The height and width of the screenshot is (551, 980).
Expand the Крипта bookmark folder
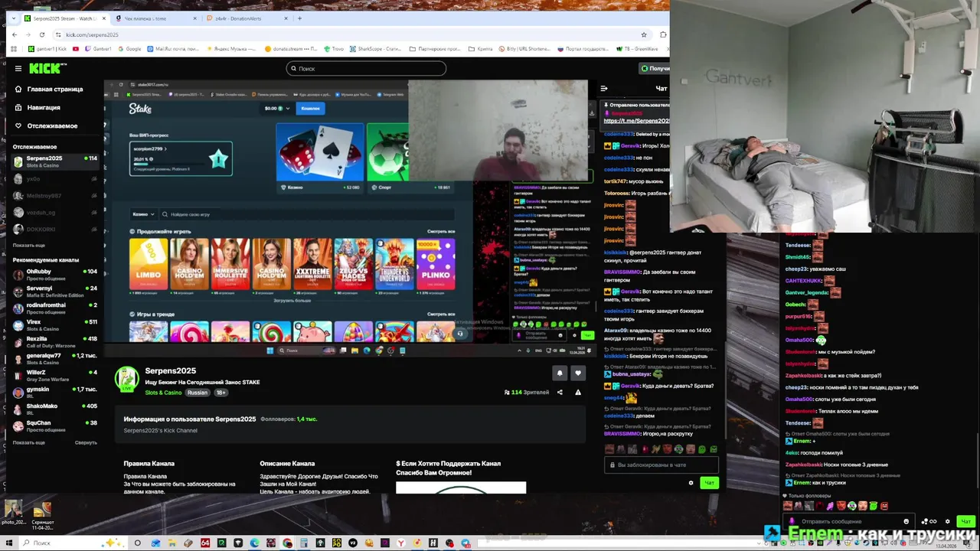(x=481, y=49)
